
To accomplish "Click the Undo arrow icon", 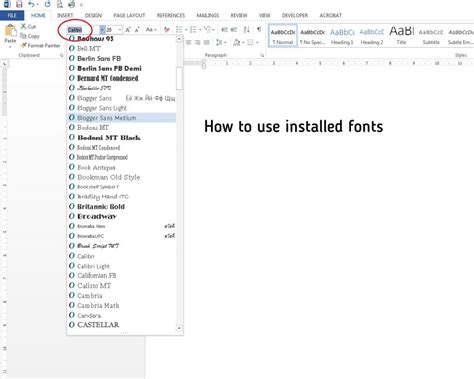I will pyautogui.click(x=31, y=4).
